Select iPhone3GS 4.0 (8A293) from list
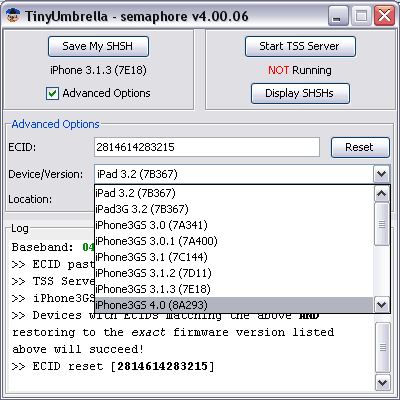 click(234, 305)
